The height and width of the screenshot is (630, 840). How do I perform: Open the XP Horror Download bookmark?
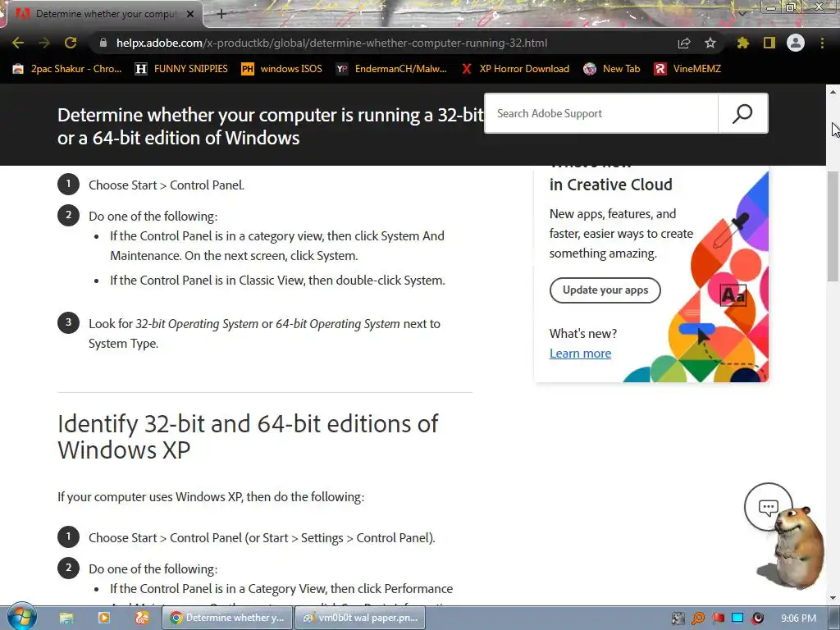[x=515, y=69]
